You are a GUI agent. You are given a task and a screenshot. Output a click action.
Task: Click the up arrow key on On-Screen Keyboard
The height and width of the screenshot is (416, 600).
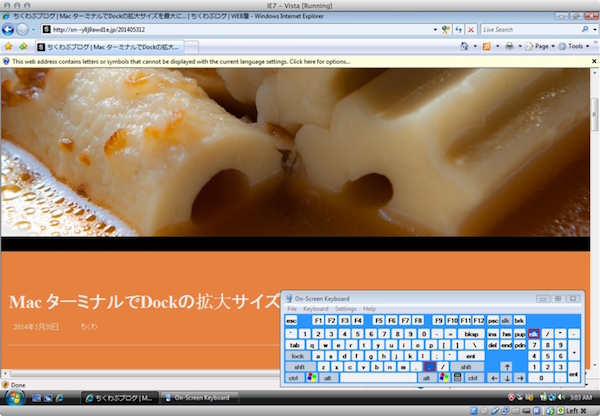tap(507, 367)
